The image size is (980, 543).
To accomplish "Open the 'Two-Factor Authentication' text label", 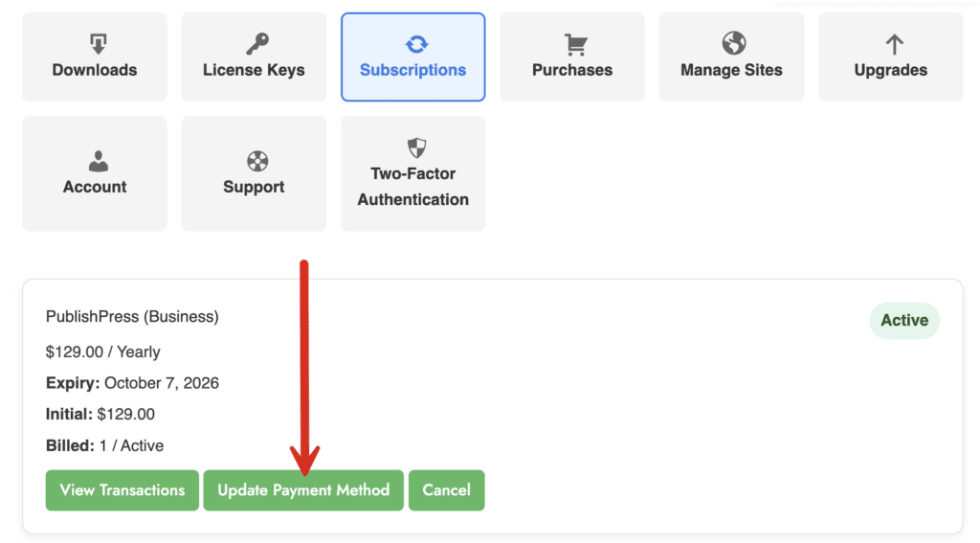I will (x=413, y=187).
